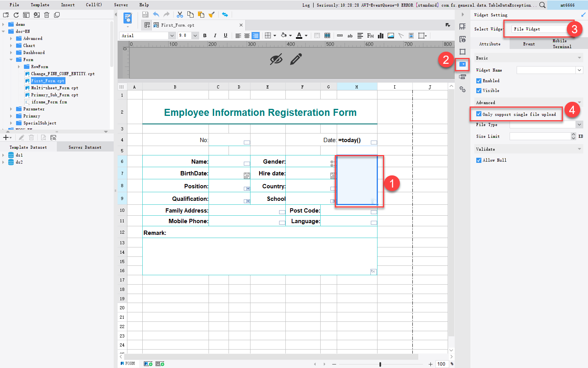
Task: Cut the selection with the scissors icon
Action: pos(180,14)
